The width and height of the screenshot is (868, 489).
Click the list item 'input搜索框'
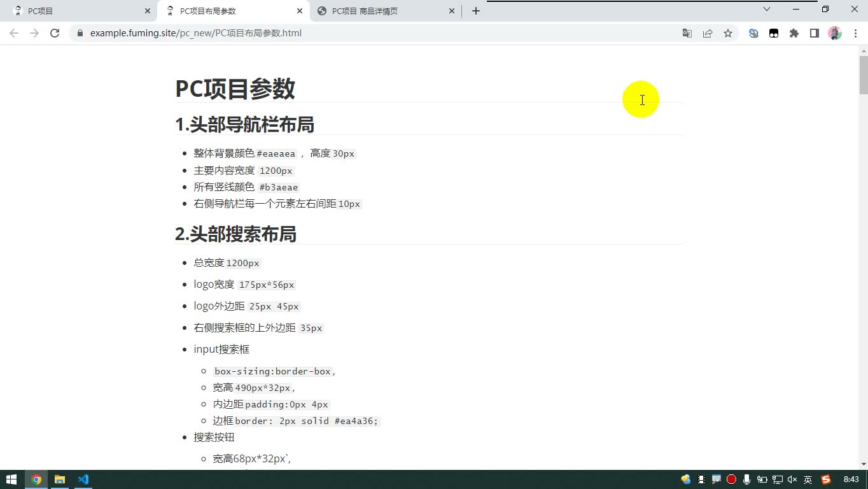coord(221,350)
